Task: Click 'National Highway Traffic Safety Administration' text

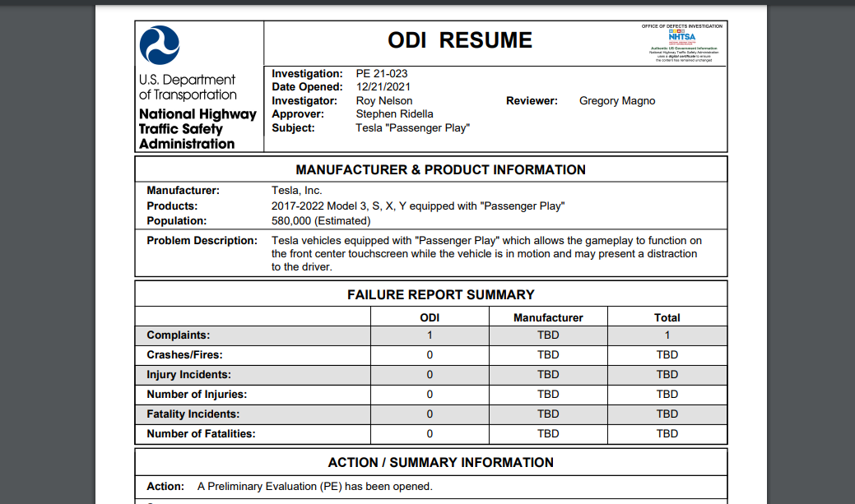Action: 197,129
